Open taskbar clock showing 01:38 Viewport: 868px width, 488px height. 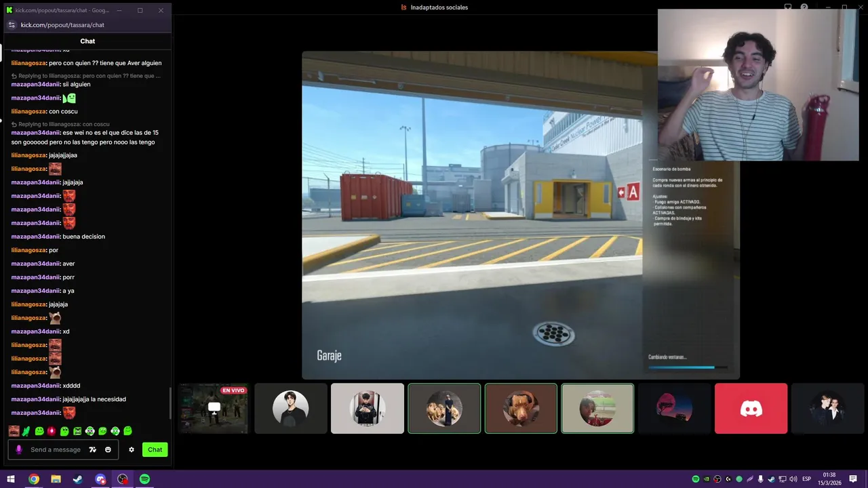pyautogui.click(x=829, y=479)
